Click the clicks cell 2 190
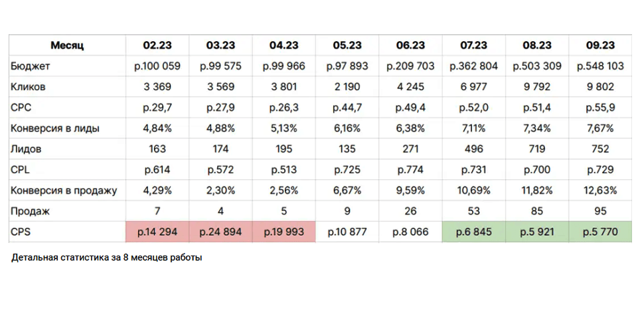Image resolution: width=644 pixels, height=318 pixels. (x=347, y=87)
